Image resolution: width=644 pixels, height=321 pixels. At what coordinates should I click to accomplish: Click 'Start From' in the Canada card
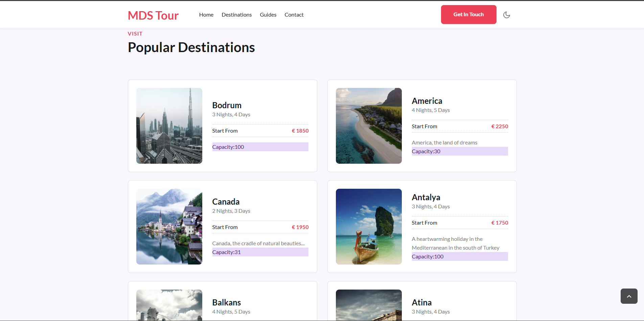[225, 227]
